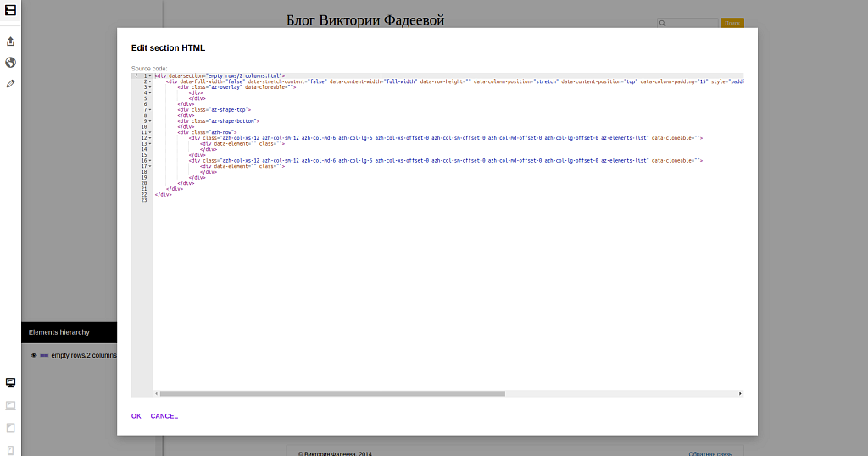This screenshot has width=868, height=456.
Task: Click the scroll right arrow of code editor
Action: click(x=740, y=393)
